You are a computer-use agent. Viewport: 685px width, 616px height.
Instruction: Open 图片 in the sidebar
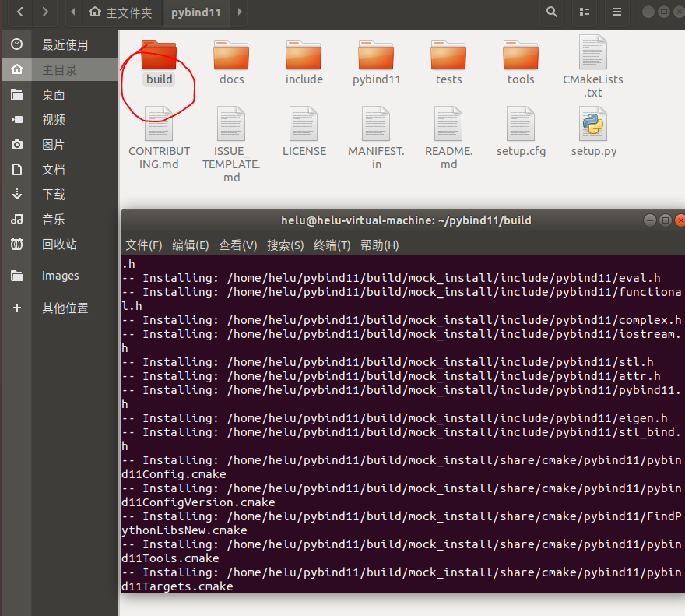point(53,144)
